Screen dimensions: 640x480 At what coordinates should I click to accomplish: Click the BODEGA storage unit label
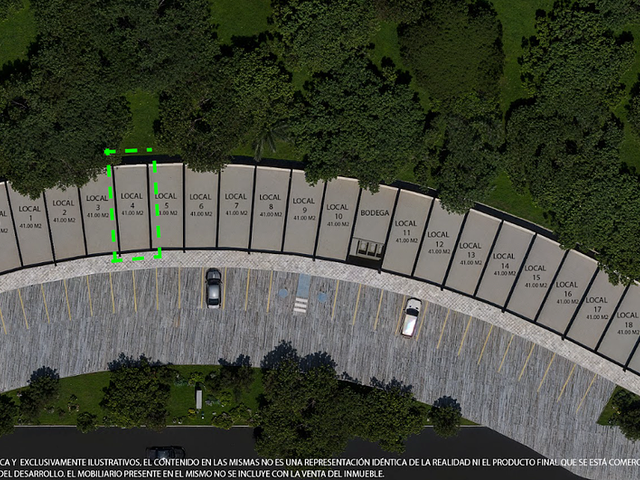pos(375,213)
